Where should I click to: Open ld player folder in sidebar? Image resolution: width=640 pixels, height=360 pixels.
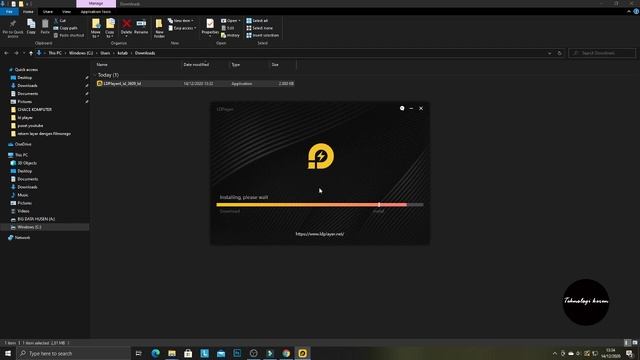[x=25, y=118]
